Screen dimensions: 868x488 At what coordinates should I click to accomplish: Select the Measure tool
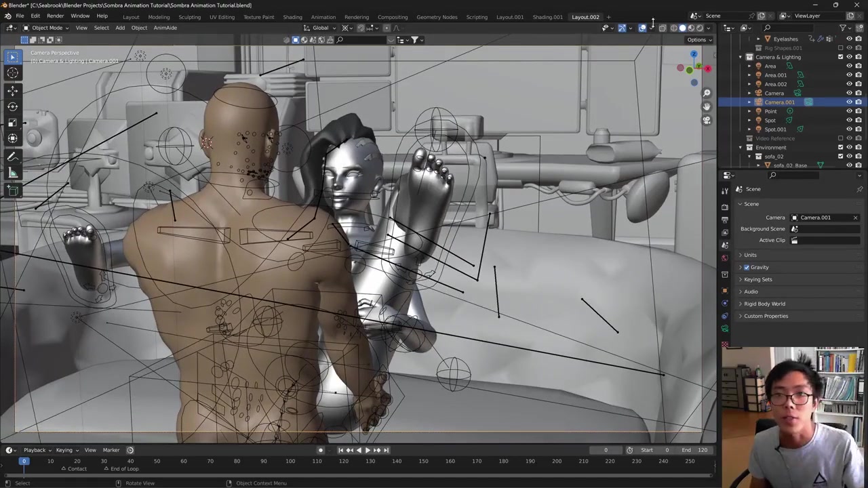pos(12,173)
